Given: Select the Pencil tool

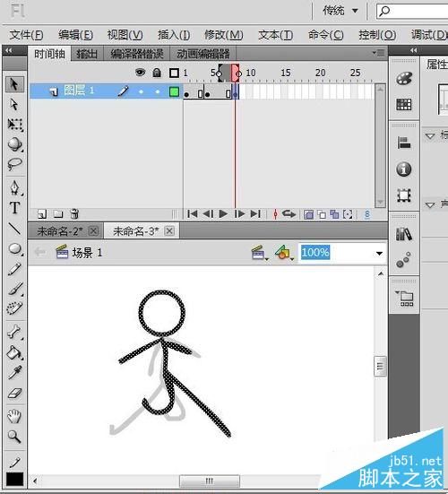Looking at the screenshot, I should click(14, 269).
